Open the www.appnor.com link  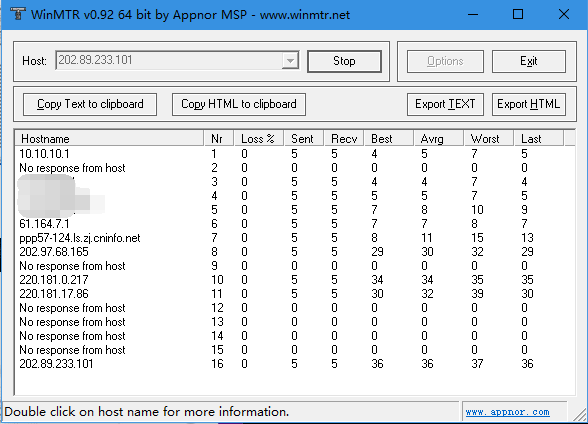(x=507, y=412)
